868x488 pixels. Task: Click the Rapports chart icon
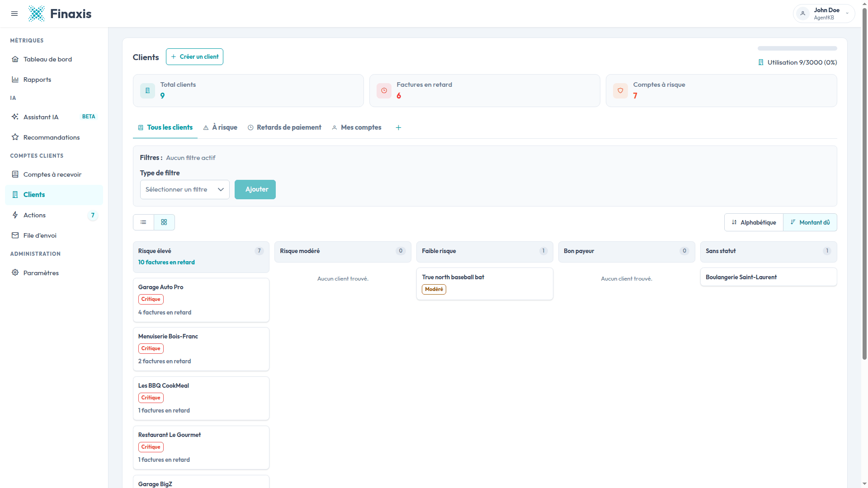[x=15, y=80]
